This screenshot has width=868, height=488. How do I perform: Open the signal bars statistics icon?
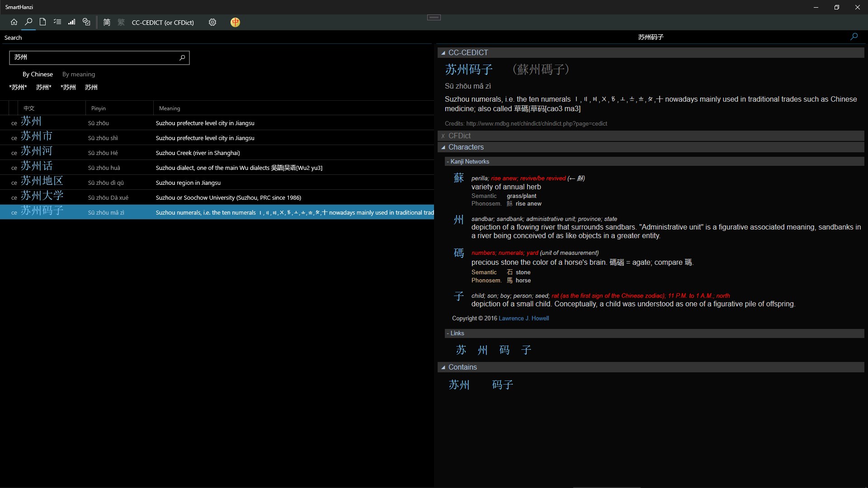[71, 22]
